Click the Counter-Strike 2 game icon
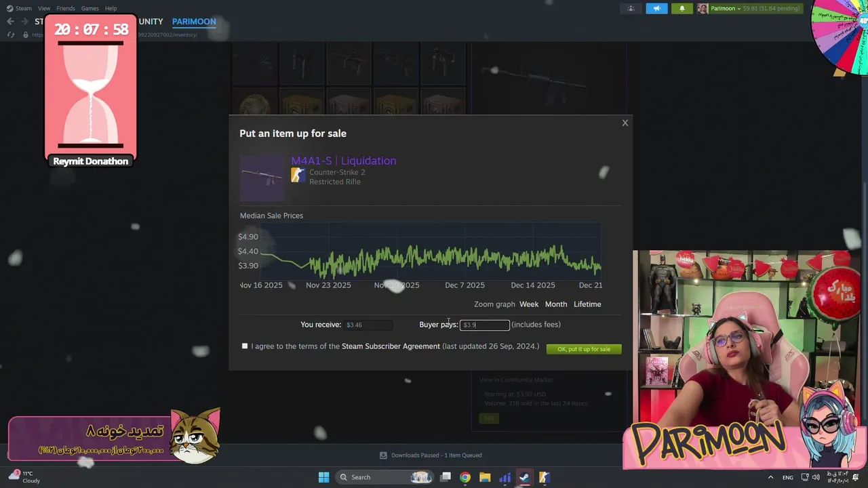This screenshot has width=868, height=488. (298, 176)
